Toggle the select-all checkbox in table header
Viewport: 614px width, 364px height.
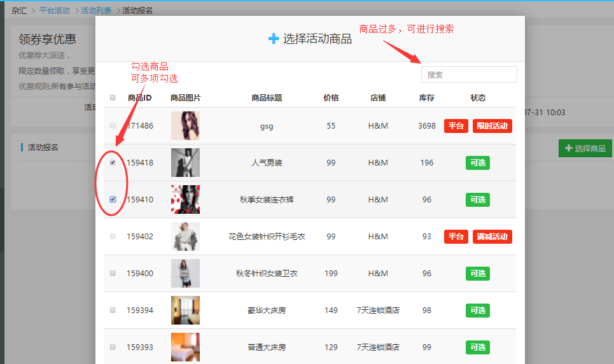(x=113, y=98)
